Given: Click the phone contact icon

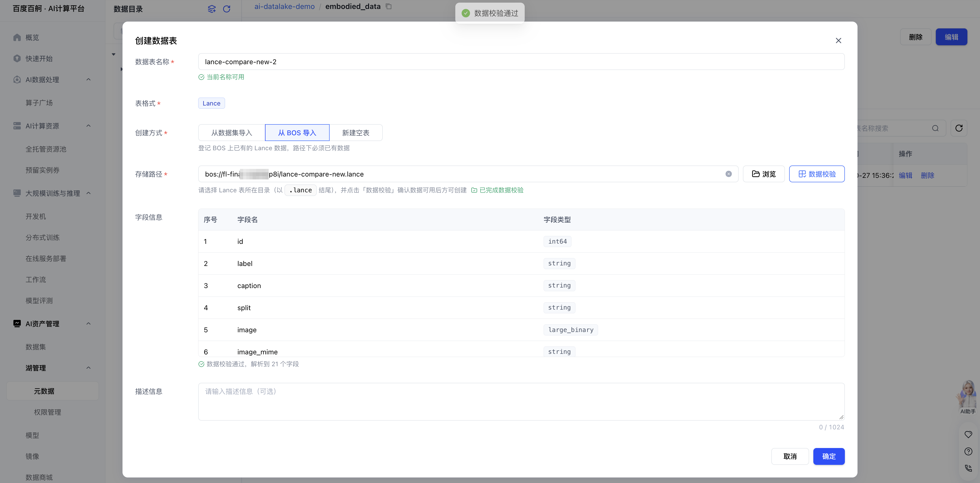Looking at the screenshot, I should (968, 468).
